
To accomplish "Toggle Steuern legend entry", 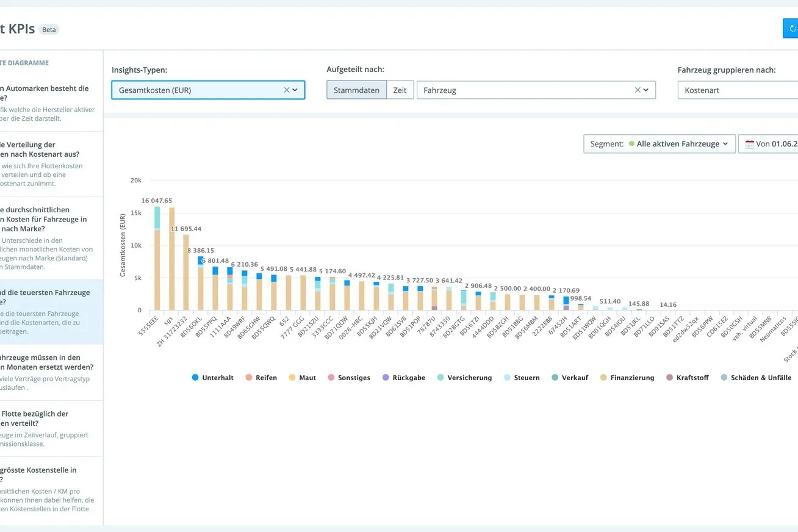I will (x=521, y=378).
